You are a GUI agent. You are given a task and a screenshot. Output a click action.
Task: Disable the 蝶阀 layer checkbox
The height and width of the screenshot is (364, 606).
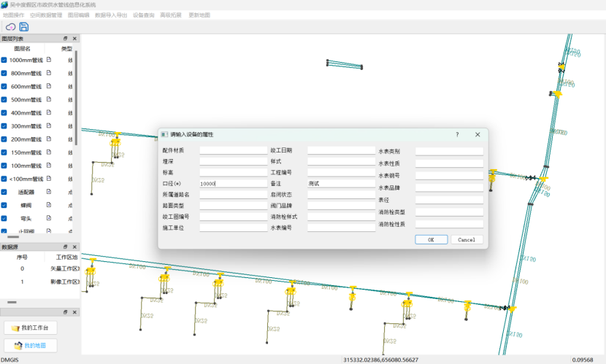pos(4,205)
